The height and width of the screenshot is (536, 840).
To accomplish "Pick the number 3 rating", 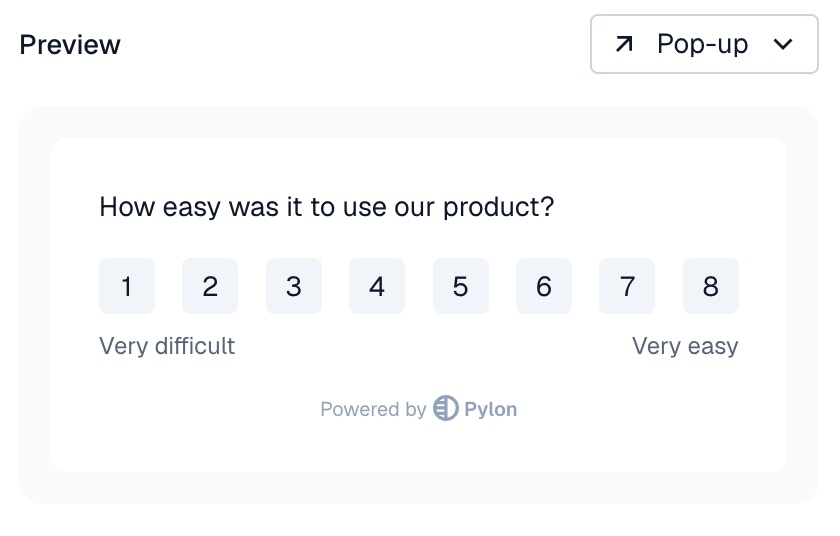I will [293, 286].
